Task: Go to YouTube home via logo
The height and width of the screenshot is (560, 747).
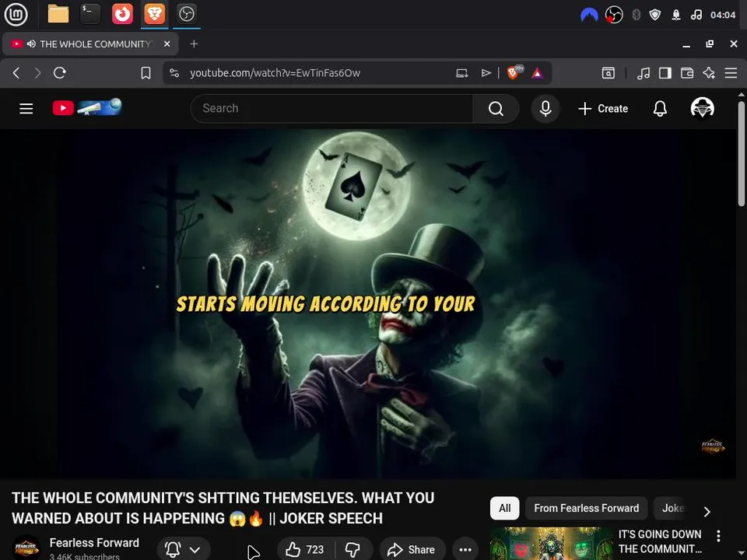Action: (87, 107)
